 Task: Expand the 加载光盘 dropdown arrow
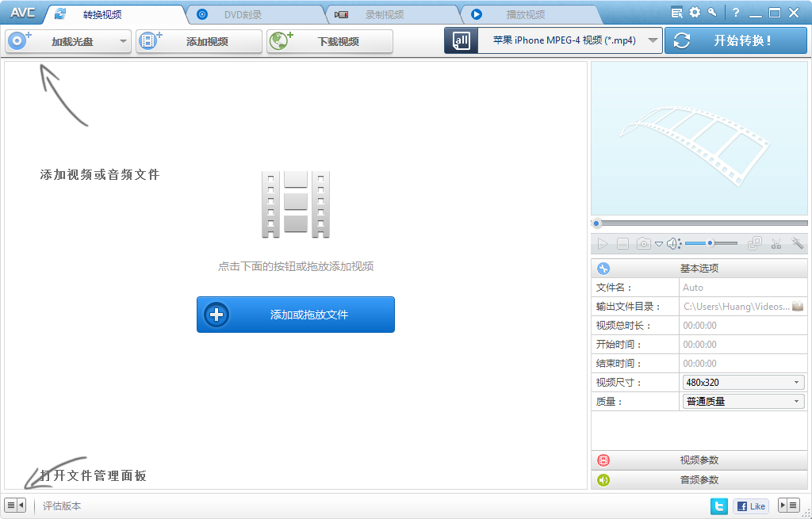123,41
